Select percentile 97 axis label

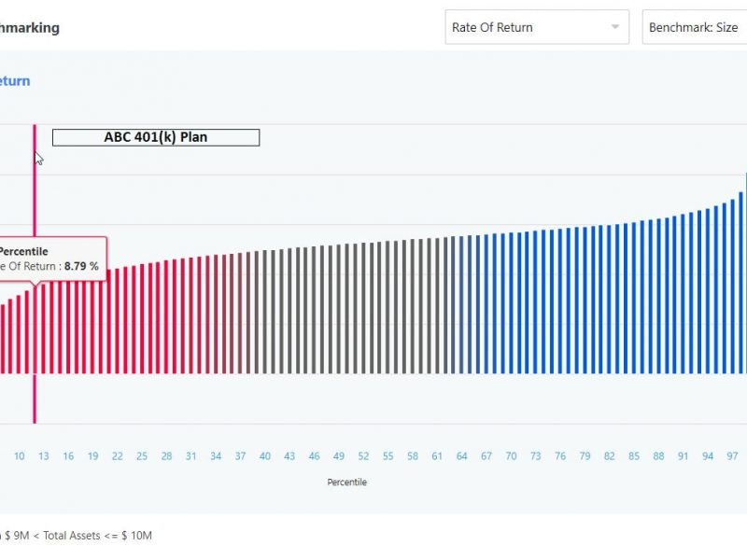[732, 455]
